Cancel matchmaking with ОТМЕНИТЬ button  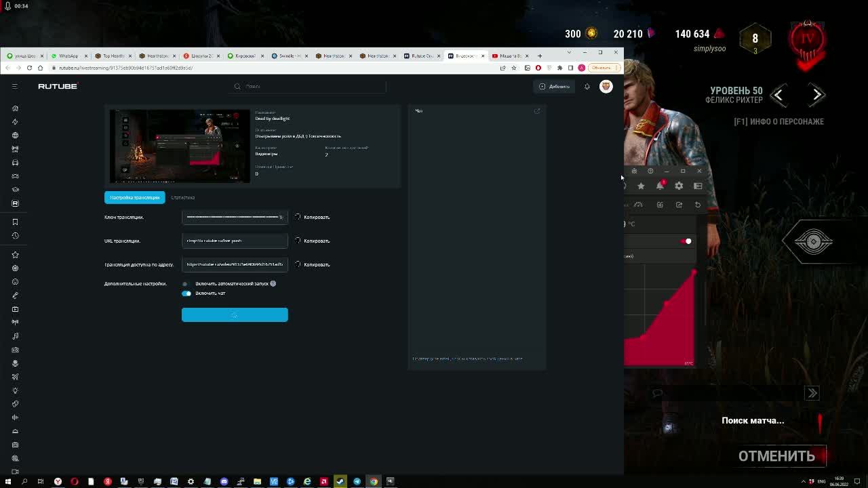(776, 456)
